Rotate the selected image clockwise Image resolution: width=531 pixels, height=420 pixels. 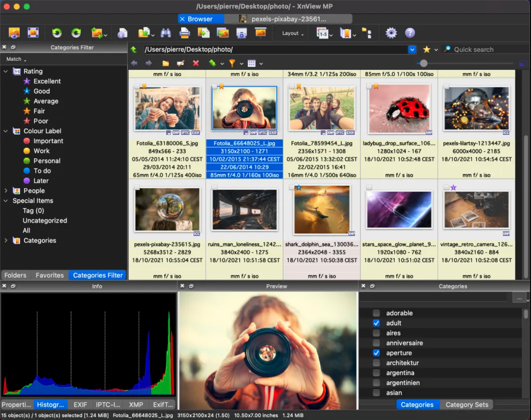click(76, 33)
